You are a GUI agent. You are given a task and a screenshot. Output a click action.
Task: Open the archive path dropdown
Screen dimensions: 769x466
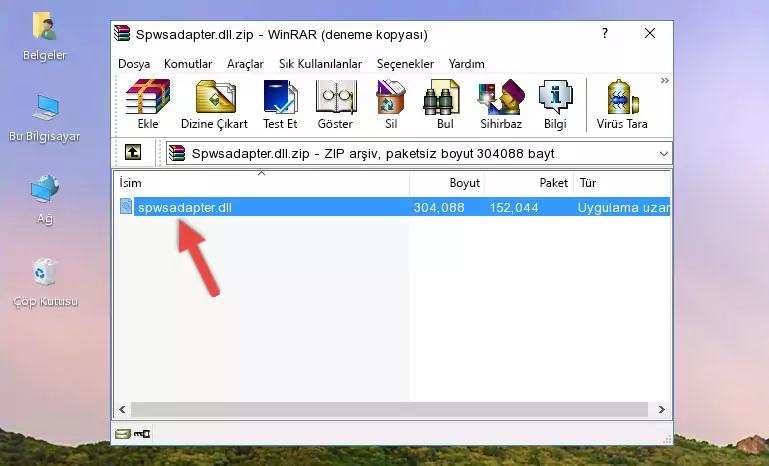click(664, 154)
